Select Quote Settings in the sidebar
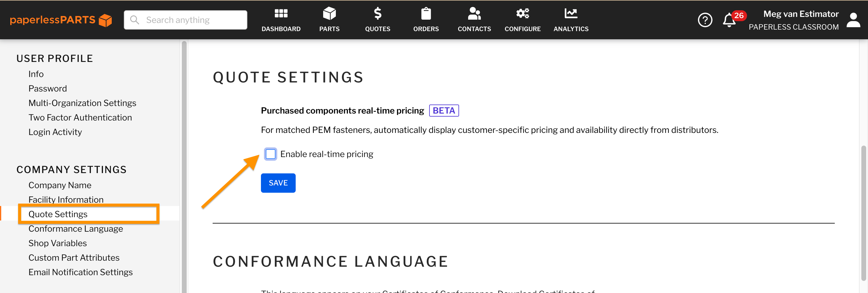The height and width of the screenshot is (293, 868). pos(58,214)
